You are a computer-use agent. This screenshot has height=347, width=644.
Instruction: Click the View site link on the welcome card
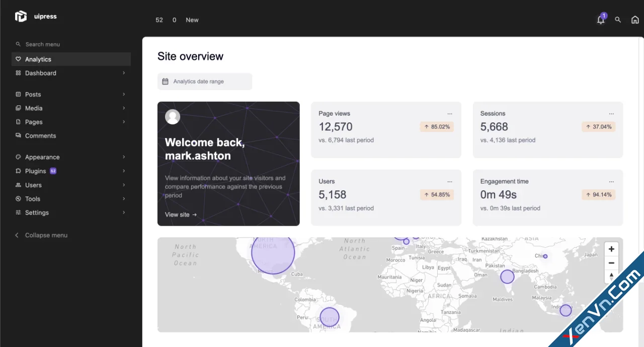[180, 215]
